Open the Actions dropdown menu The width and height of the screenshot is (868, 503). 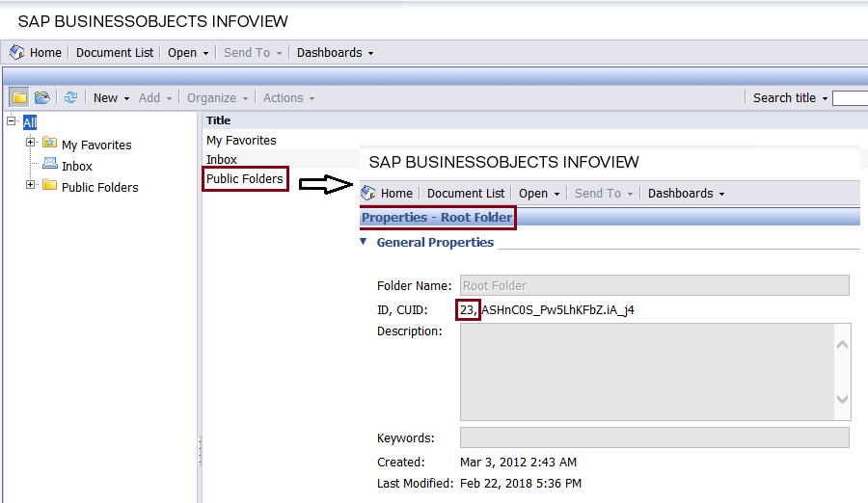[288, 98]
